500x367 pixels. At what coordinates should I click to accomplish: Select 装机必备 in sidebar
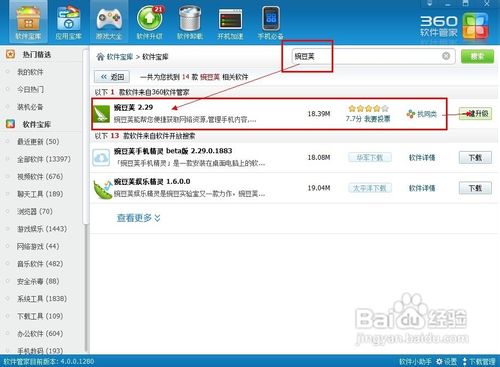pyautogui.click(x=30, y=107)
